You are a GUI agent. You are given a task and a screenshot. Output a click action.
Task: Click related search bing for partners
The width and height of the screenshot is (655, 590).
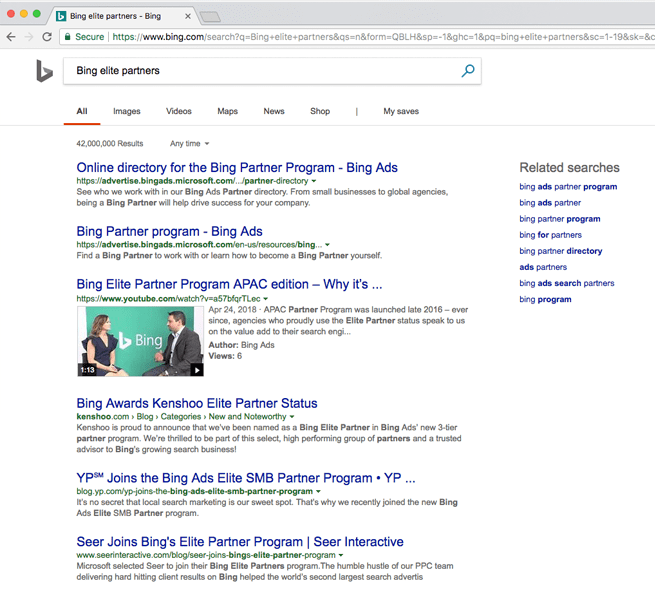551,235
